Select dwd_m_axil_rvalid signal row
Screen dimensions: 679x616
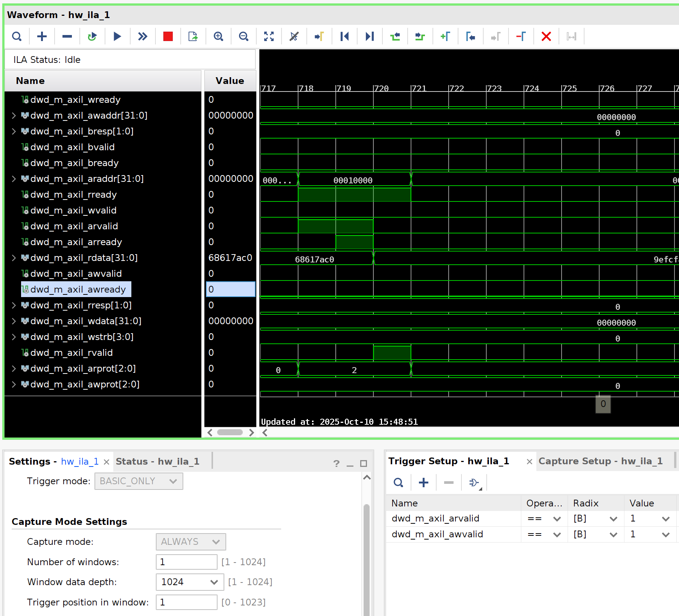71,353
